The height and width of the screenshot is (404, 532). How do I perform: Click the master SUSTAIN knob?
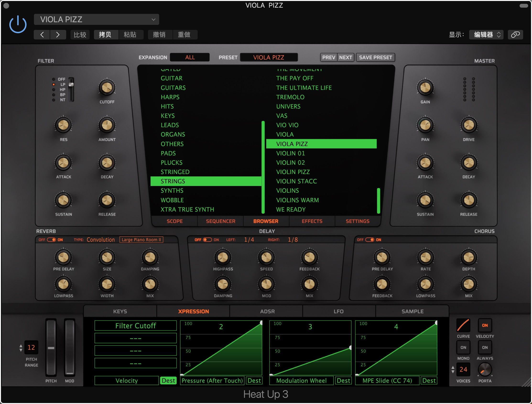click(x=425, y=200)
